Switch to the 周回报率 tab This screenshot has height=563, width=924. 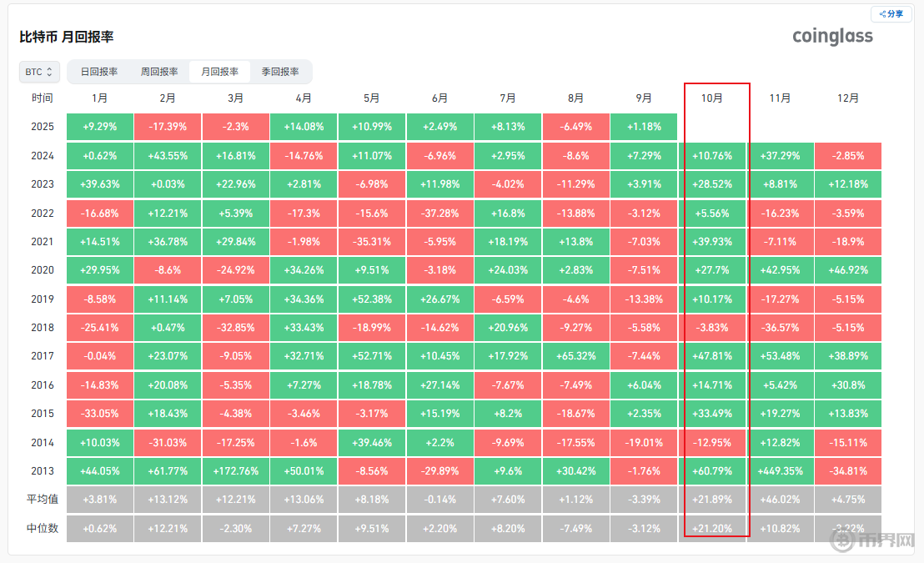point(159,72)
